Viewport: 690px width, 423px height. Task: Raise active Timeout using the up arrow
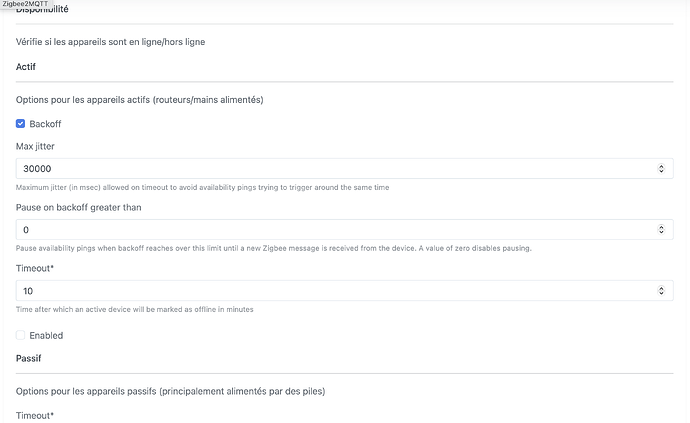[661, 288]
